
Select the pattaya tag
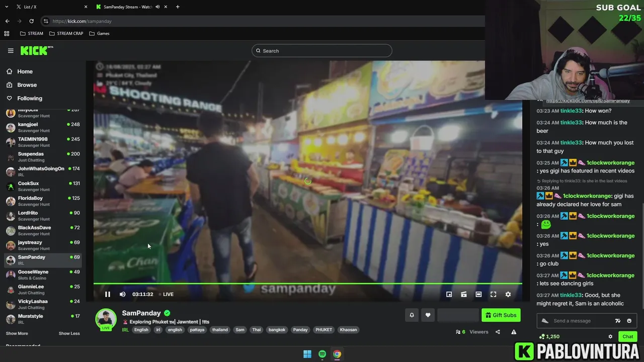[x=197, y=330]
